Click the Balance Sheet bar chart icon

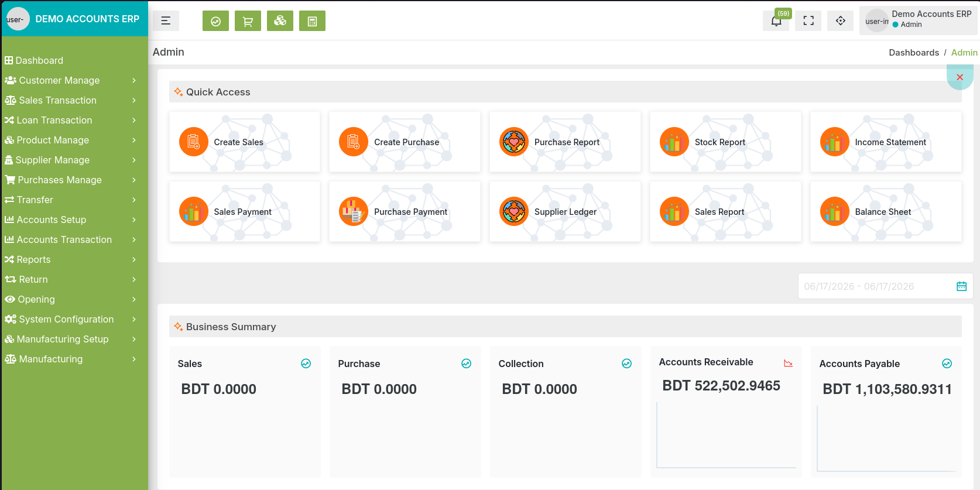(x=835, y=211)
